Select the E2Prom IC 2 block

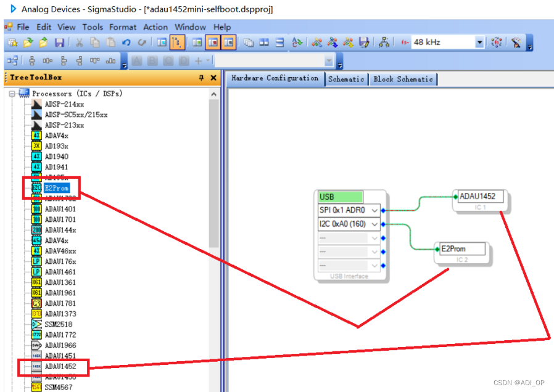click(x=462, y=253)
